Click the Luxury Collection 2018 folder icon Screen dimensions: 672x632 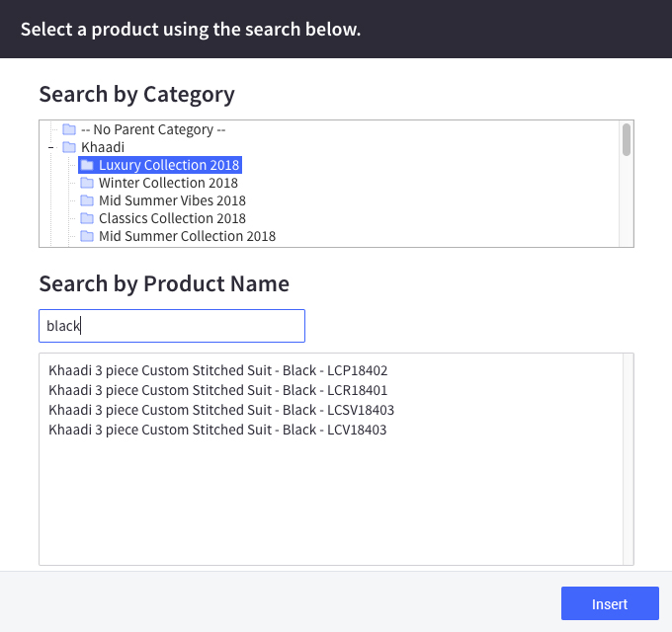pyautogui.click(x=87, y=165)
